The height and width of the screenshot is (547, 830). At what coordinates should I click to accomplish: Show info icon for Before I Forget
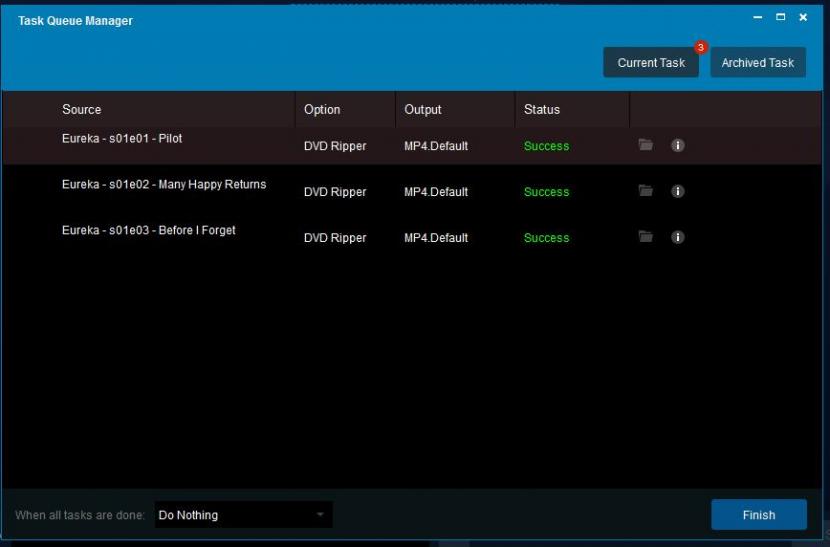click(677, 237)
